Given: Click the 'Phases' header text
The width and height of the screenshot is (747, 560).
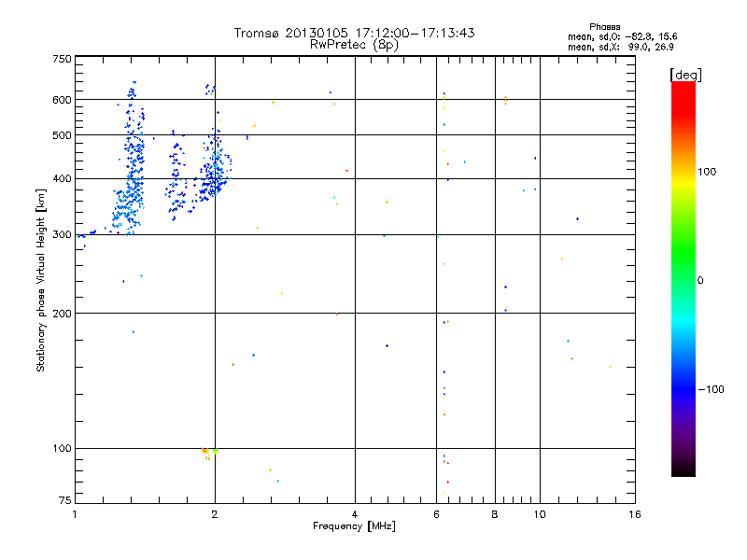Looking at the screenshot, I should click(x=604, y=27).
